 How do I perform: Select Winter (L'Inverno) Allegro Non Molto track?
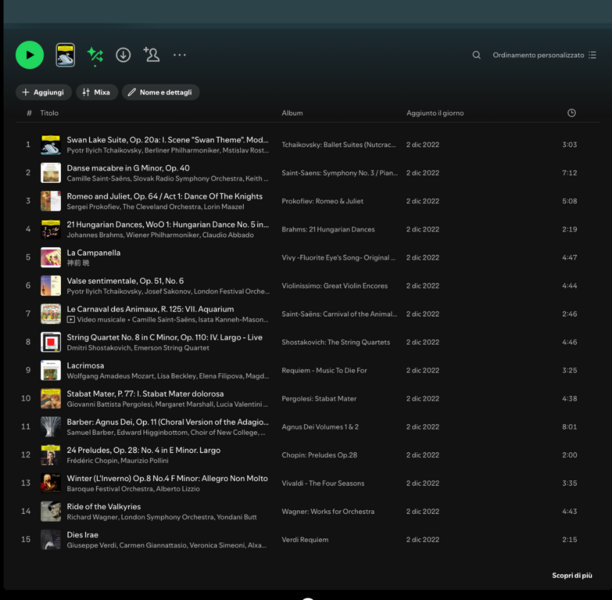tap(167, 478)
